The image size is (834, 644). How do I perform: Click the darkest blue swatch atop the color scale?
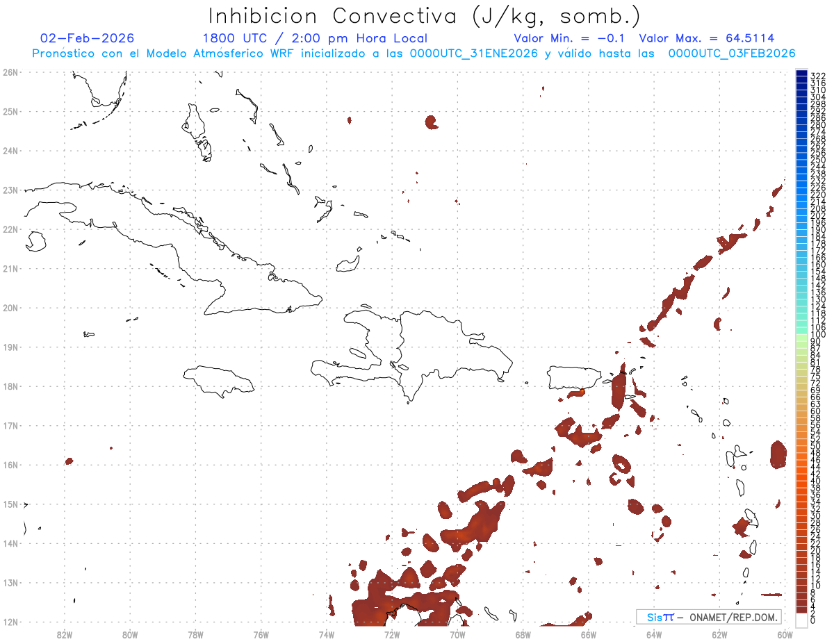[802, 74]
